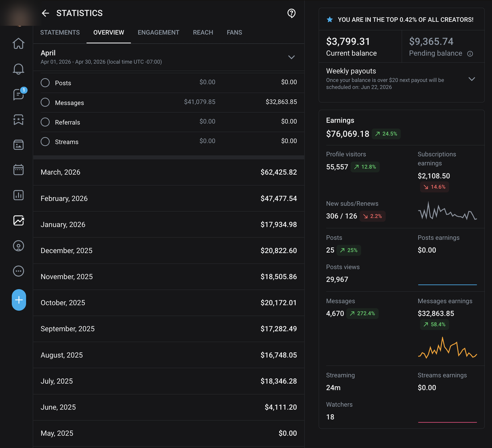492x448 pixels.
Task: Click the top 0.42% of creators banner
Action: pyautogui.click(x=402, y=20)
